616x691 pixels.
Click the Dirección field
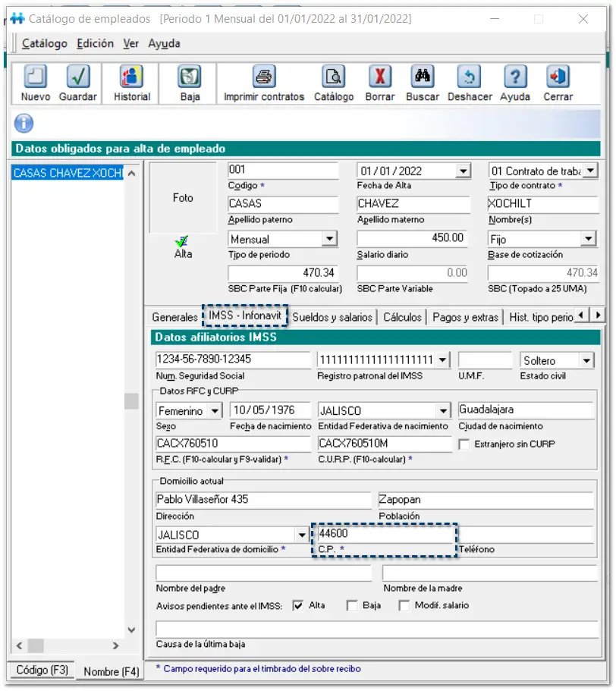tap(263, 500)
